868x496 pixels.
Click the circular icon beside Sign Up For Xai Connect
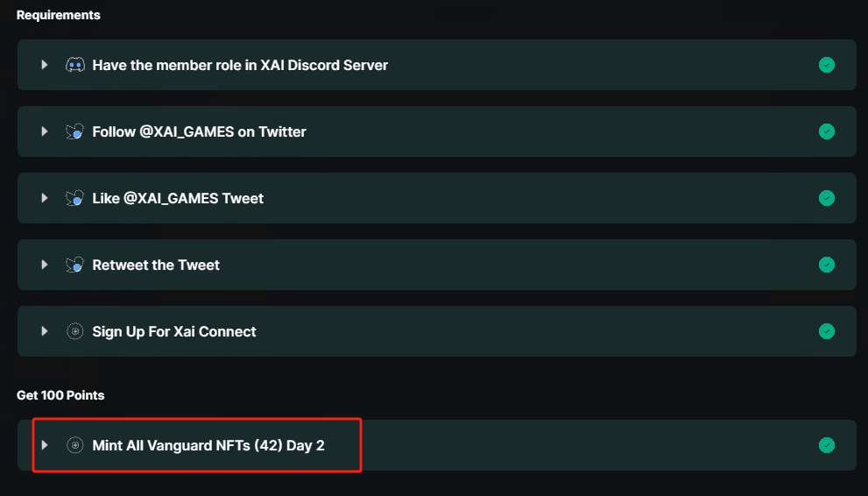tap(75, 331)
